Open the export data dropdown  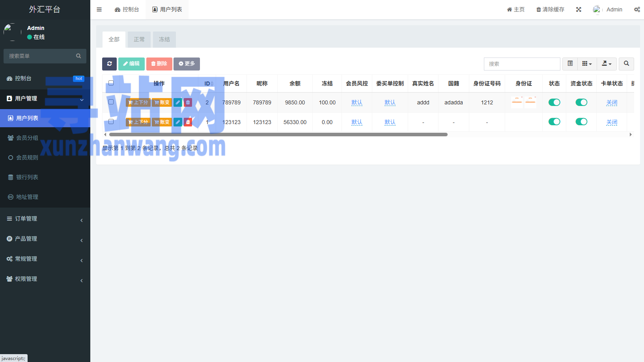tap(606, 64)
